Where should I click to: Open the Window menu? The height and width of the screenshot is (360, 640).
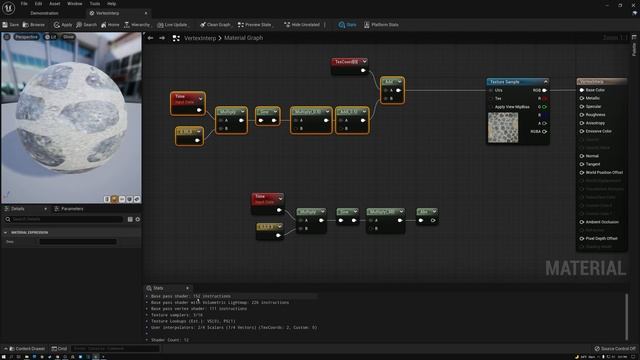point(75,4)
